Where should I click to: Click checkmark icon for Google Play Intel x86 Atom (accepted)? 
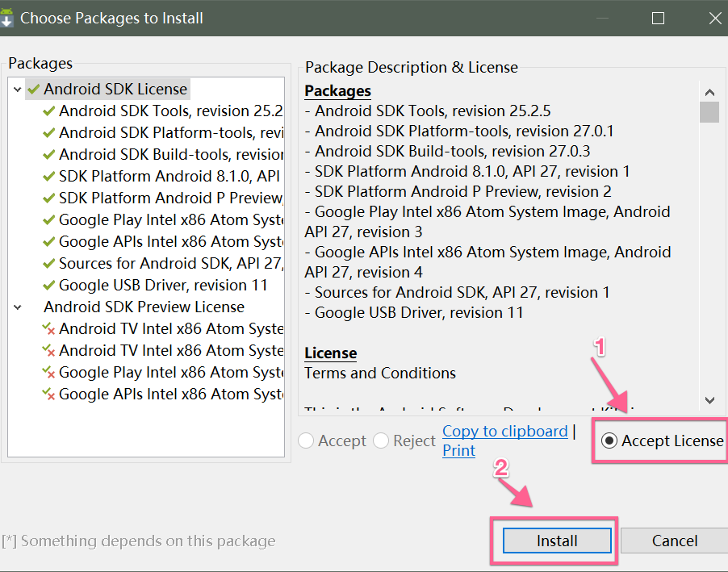click(48, 220)
